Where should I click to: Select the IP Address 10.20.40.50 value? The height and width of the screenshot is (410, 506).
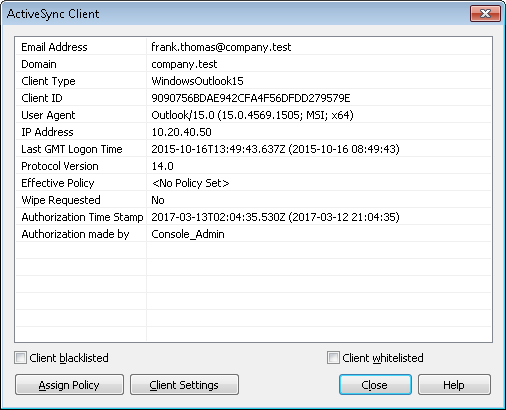[181, 132]
